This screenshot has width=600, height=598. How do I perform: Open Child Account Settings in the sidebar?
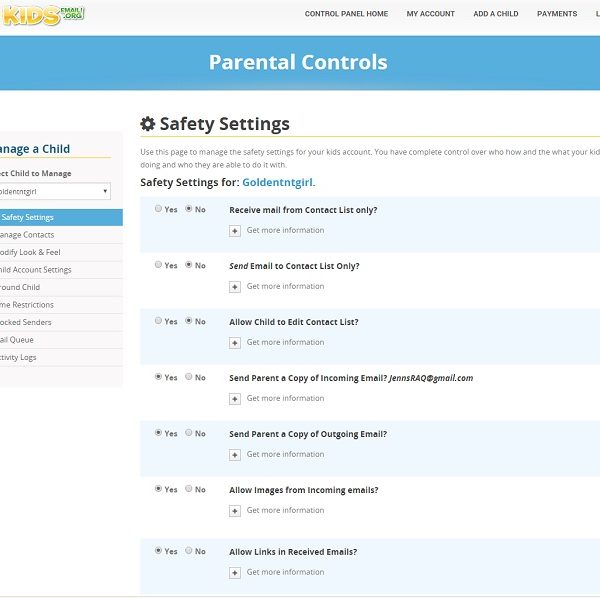click(61, 270)
